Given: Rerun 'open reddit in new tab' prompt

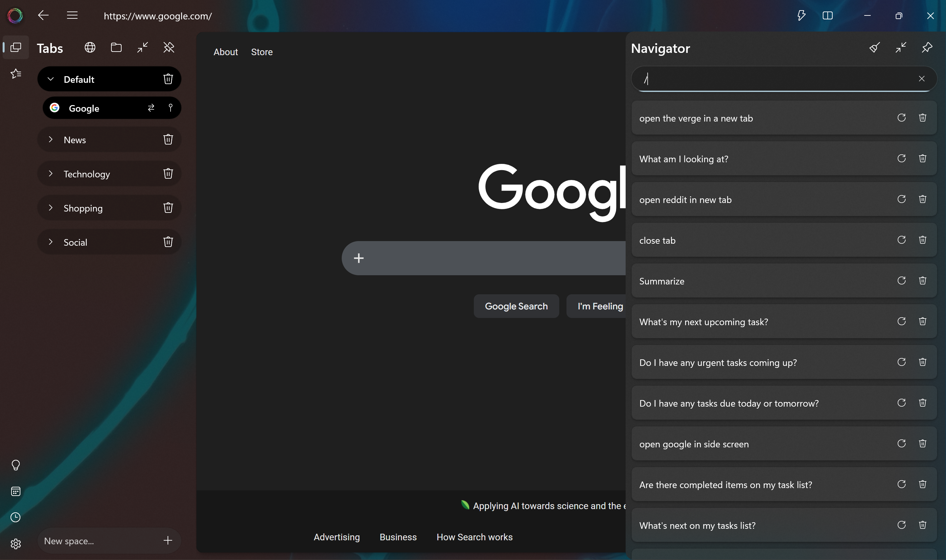Looking at the screenshot, I should [x=901, y=199].
